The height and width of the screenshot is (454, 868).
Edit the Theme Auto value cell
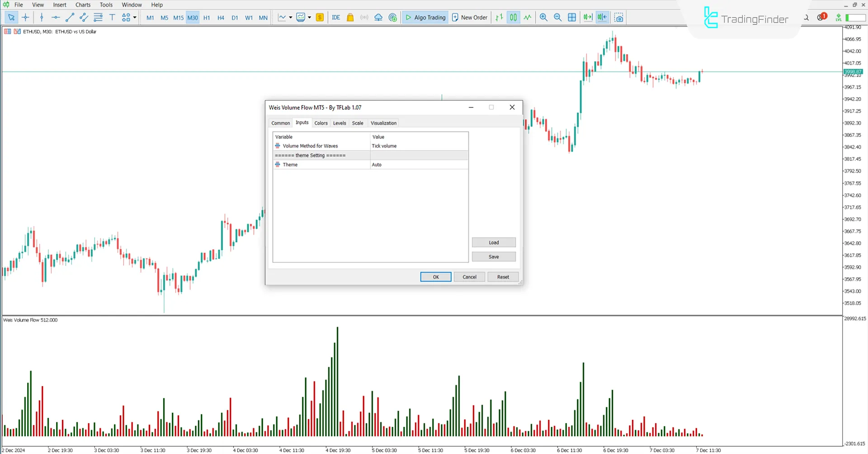tap(419, 165)
